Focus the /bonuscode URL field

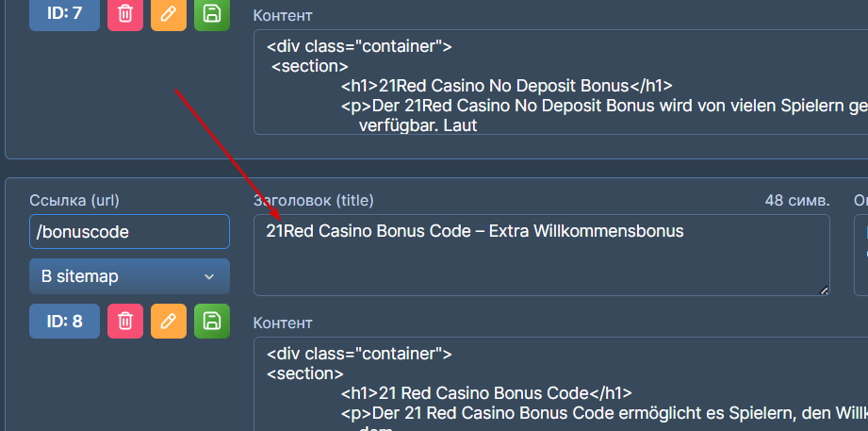click(129, 232)
